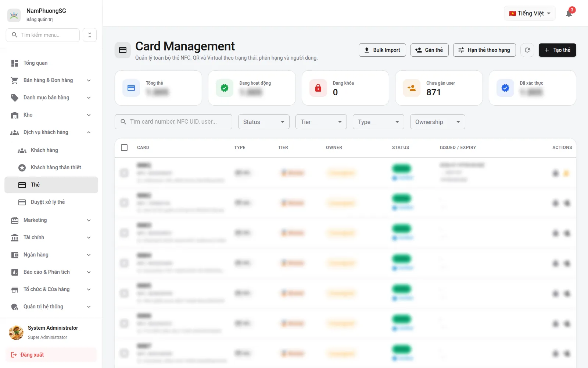The image size is (588, 368).
Task: Focus the card number search field
Action: [x=173, y=122]
